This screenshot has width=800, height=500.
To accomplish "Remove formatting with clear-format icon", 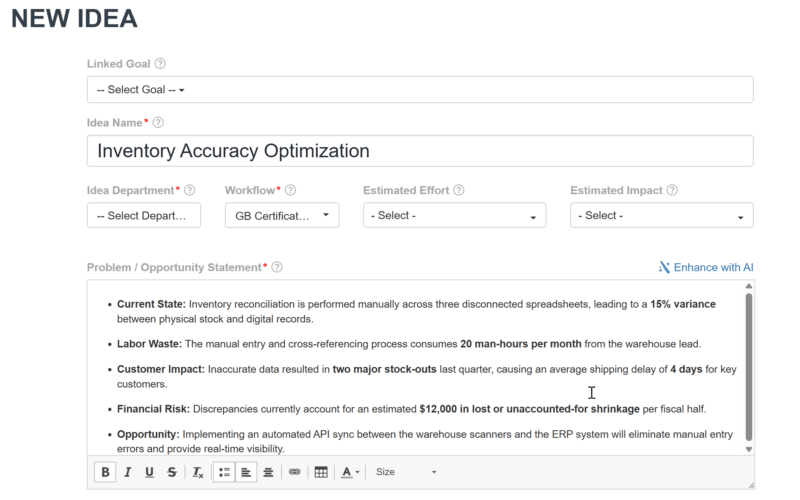I will pos(197,472).
